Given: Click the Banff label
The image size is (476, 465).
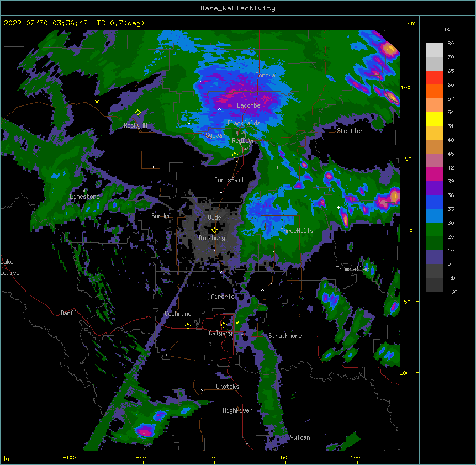Looking at the screenshot, I should pyautogui.click(x=68, y=313).
